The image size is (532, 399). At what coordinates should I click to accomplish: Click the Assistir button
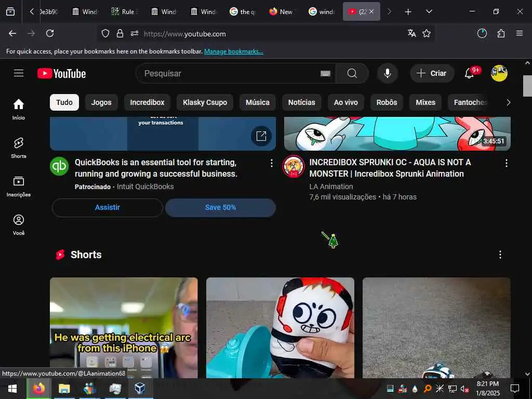pyautogui.click(x=107, y=208)
